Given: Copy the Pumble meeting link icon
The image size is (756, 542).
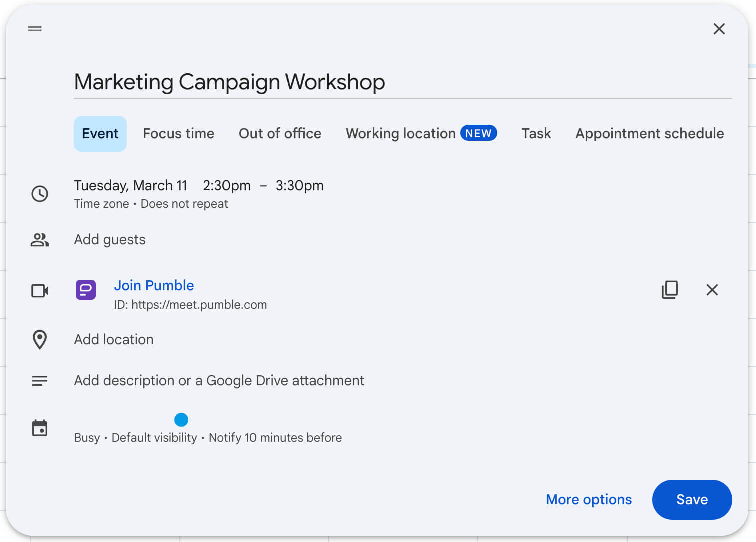Looking at the screenshot, I should point(670,290).
